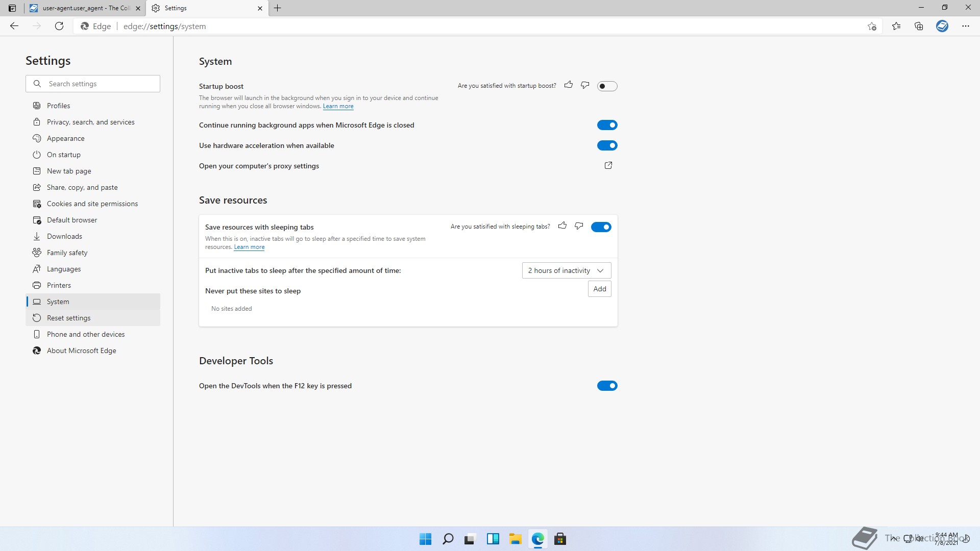This screenshot has height=551, width=980.
Task: Switch to user-agent browser tab
Action: pyautogui.click(x=85, y=8)
